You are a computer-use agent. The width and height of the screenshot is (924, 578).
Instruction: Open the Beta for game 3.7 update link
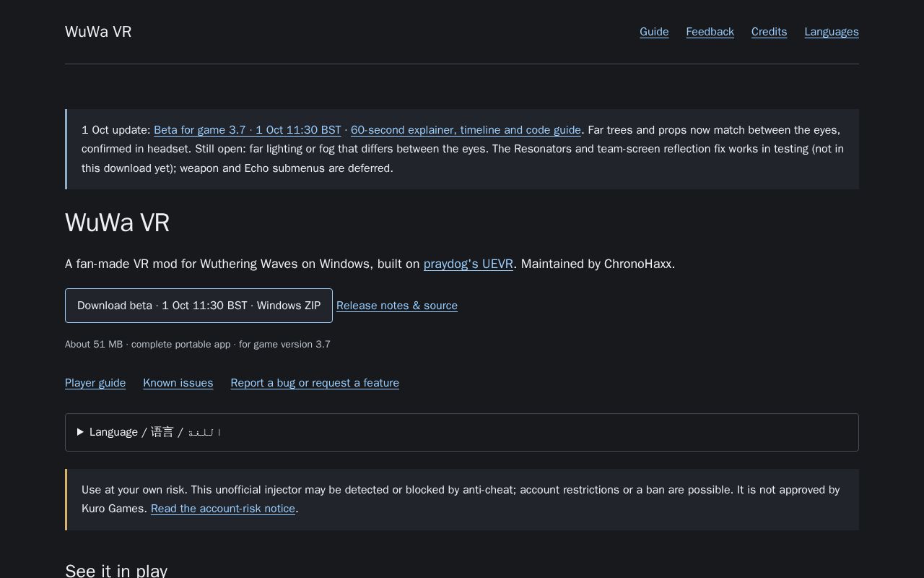point(248,130)
